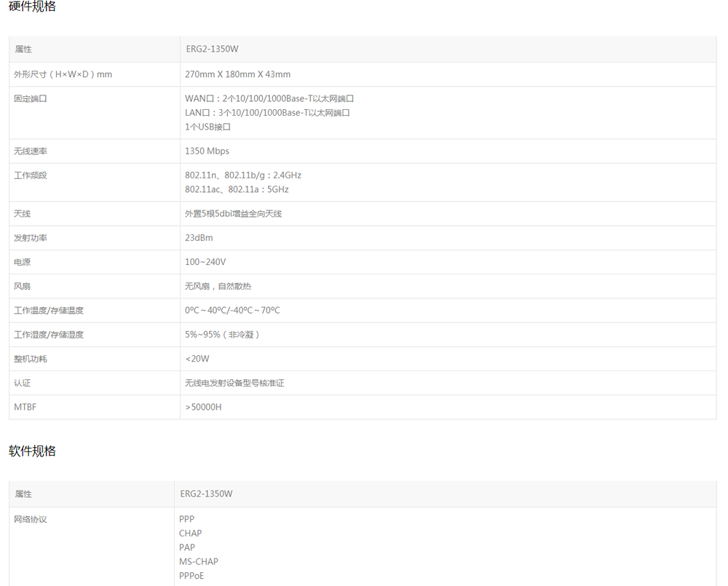Viewport: 728px width, 586px height.
Task: Click the 外形尺寸 (H×W×D) mm label
Action: click(x=63, y=74)
